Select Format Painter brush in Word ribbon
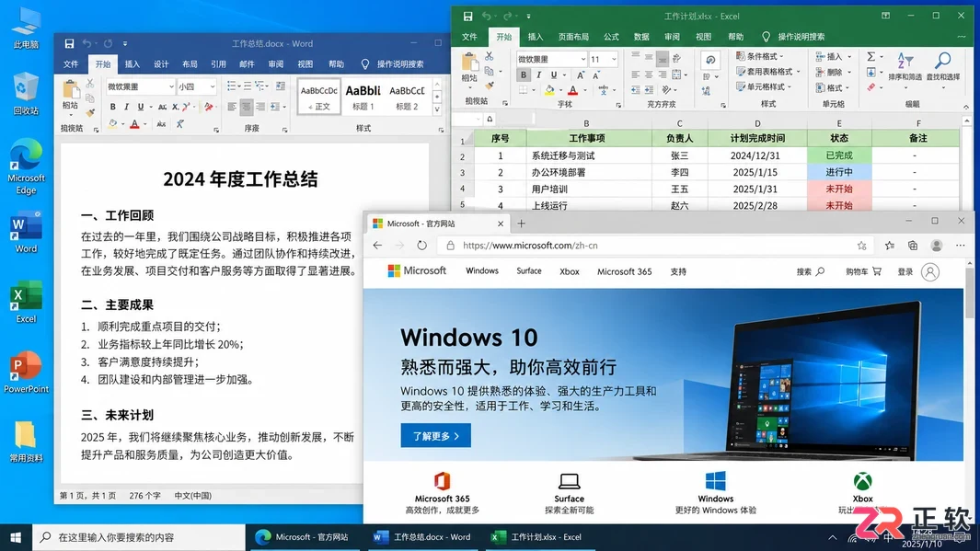The image size is (980, 551). point(90,112)
